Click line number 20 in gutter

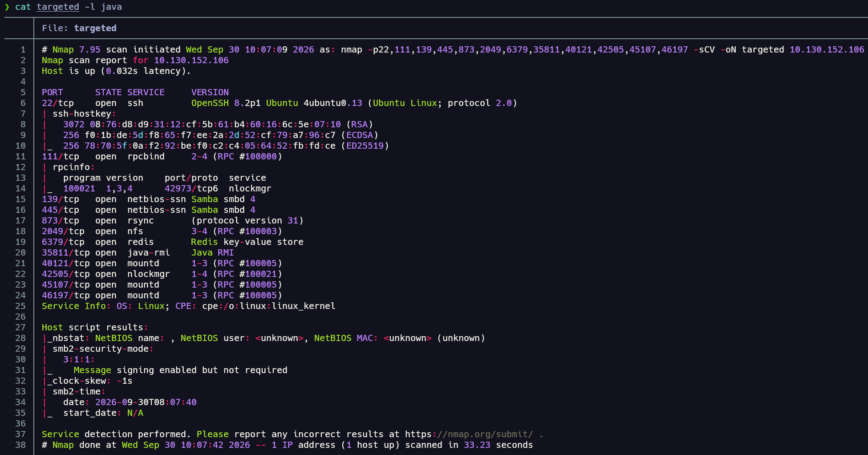point(20,252)
